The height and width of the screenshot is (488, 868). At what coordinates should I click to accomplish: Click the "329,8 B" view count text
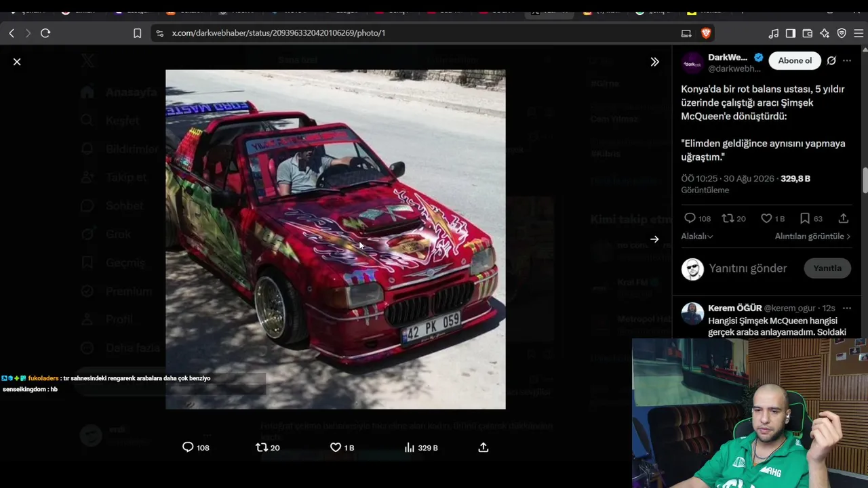(795, 178)
